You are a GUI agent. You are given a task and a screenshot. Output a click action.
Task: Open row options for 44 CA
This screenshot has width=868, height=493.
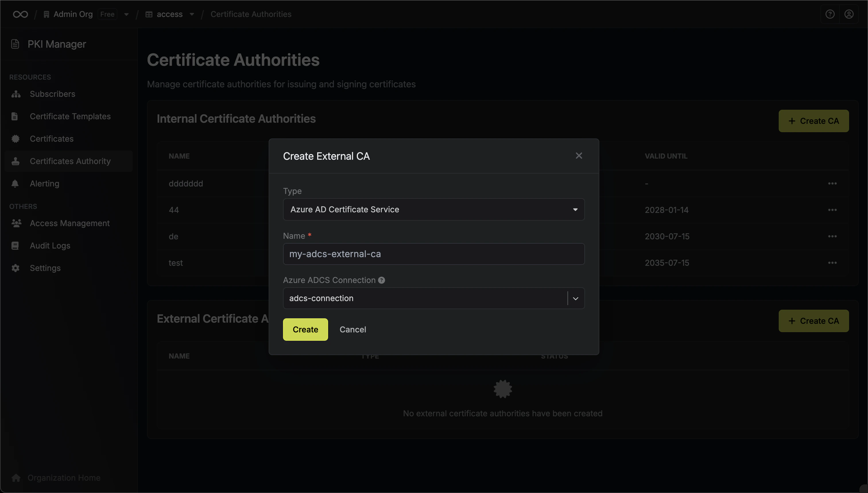[x=832, y=210]
